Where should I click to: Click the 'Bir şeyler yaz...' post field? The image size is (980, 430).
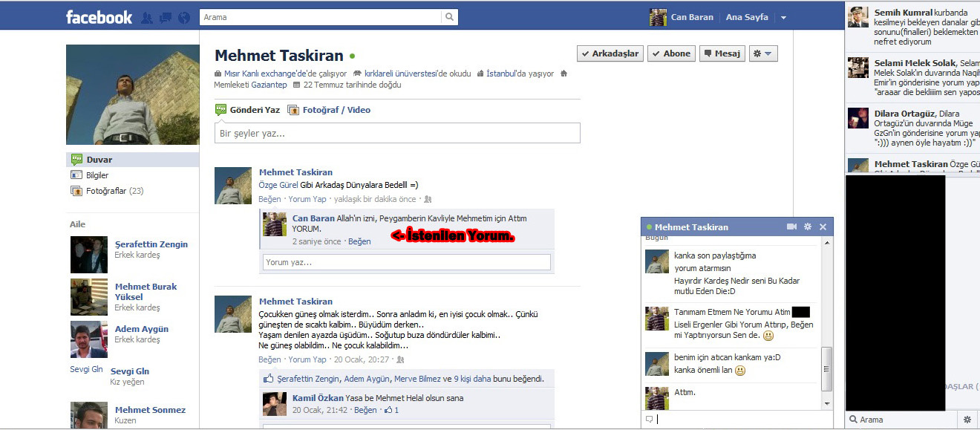397,134
